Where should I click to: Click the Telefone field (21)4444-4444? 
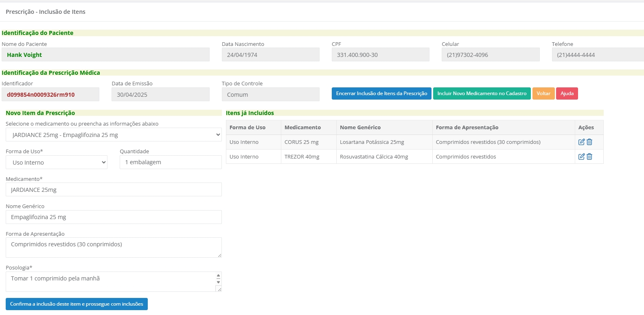point(598,54)
